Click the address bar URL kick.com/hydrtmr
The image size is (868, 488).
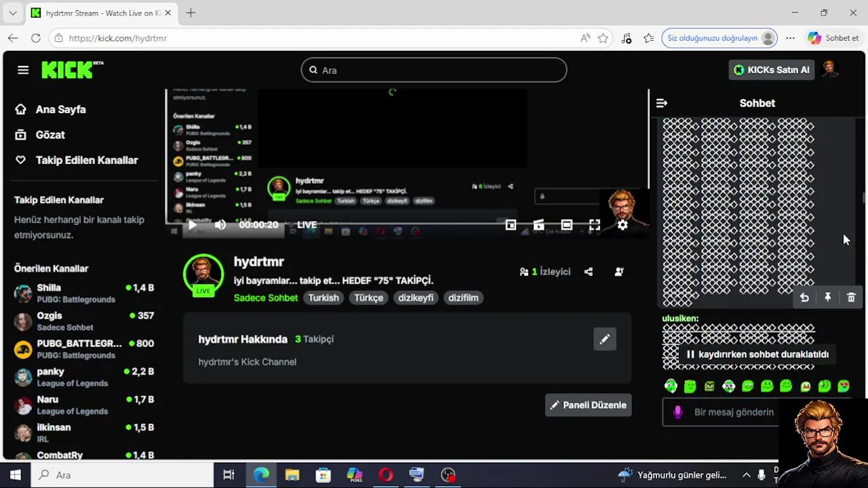(x=118, y=38)
